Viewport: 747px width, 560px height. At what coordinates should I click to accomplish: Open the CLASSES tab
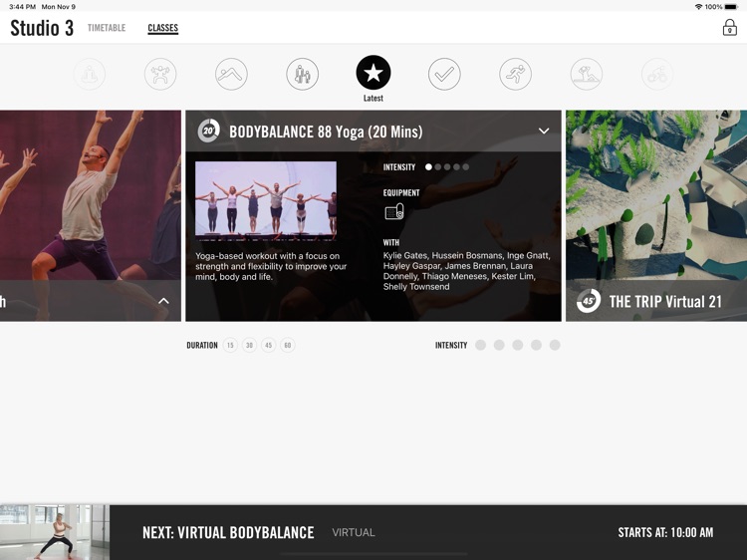pyautogui.click(x=163, y=28)
